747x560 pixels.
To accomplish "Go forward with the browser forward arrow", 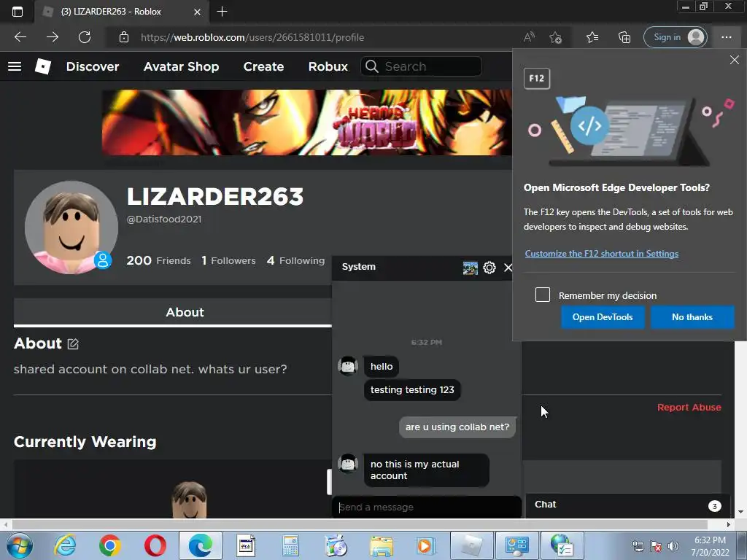I will (x=53, y=37).
